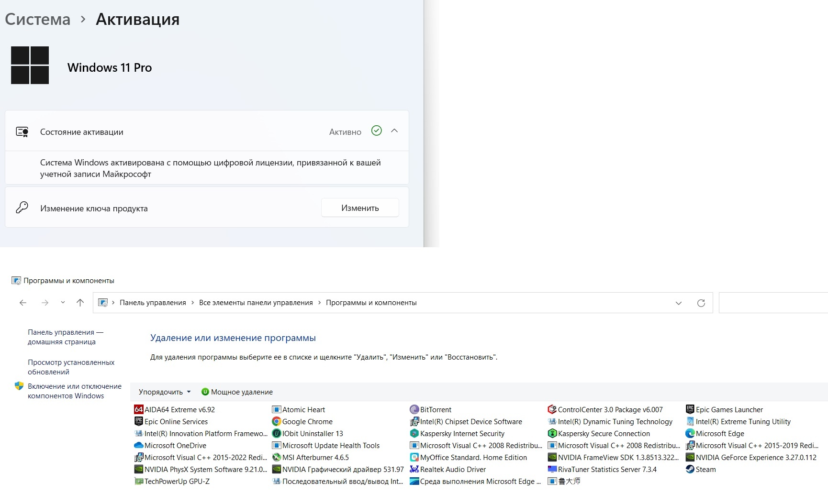Screen dimensions: 828x504
Task: Select NVIDIA GeForce Experience icon
Action: 690,457
